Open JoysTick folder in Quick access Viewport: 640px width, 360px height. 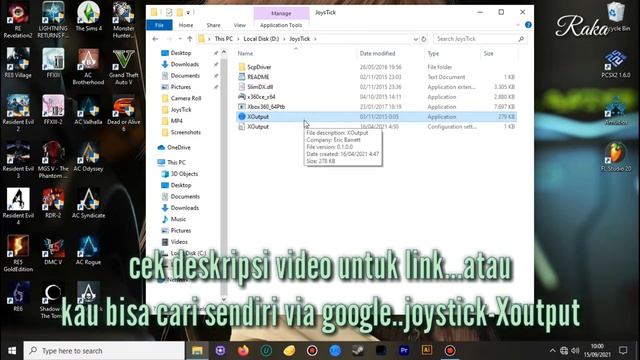tap(181, 110)
